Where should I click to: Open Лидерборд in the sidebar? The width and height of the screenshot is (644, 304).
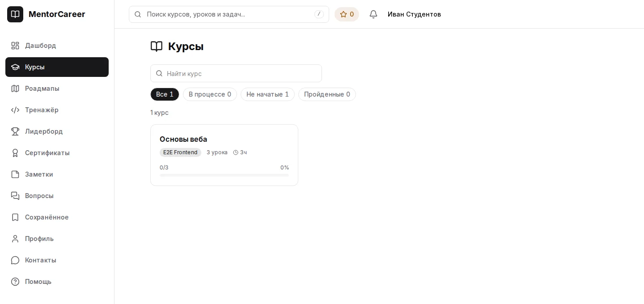click(57, 131)
